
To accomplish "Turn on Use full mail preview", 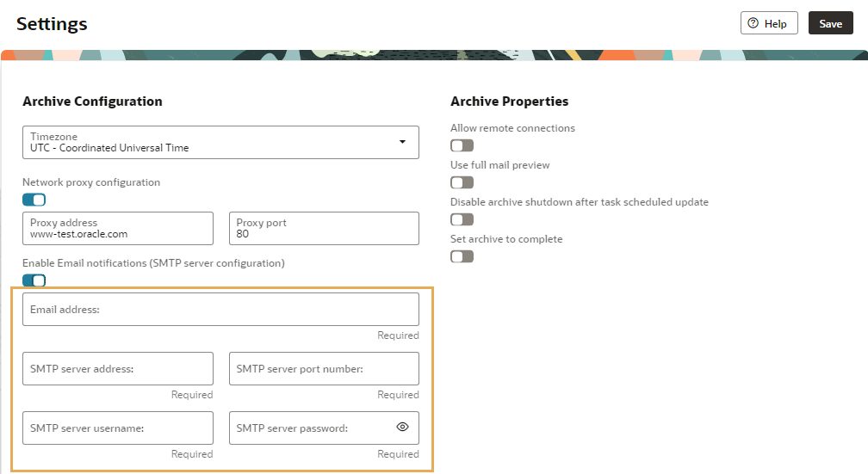I will pos(462,182).
